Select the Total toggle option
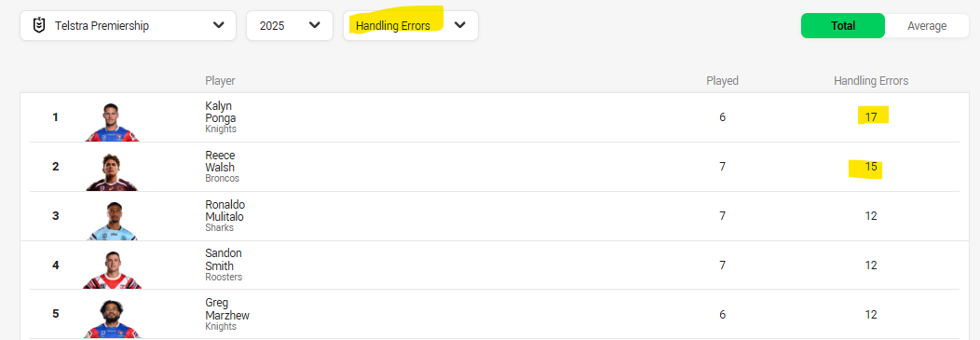The width and height of the screenshot is (980, 340). click(842, 26)
